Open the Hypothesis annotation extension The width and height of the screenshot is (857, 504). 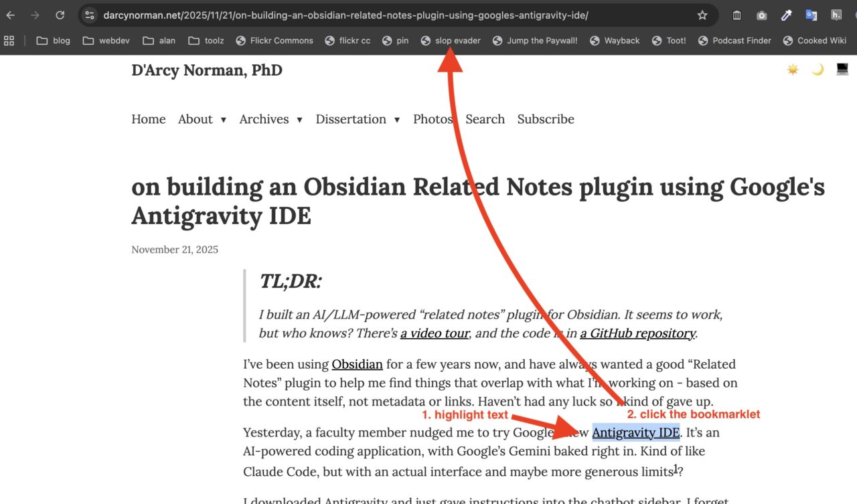tap(836, 15)
